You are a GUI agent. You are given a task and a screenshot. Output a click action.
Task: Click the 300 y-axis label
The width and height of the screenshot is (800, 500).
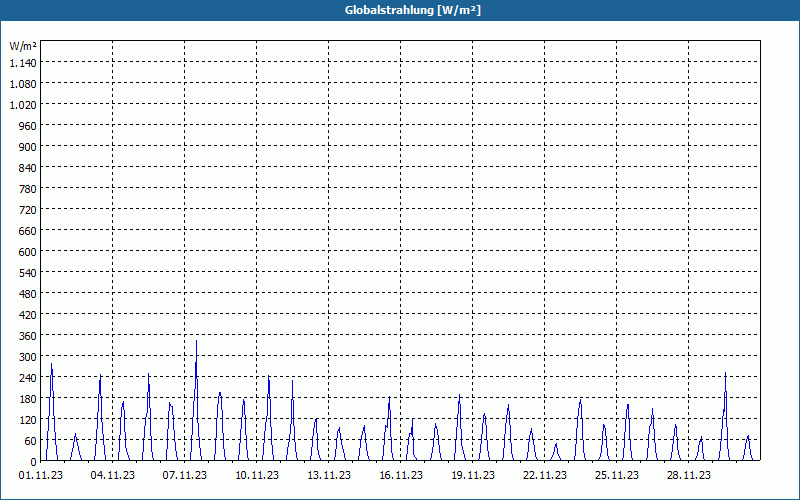point(28,357)
